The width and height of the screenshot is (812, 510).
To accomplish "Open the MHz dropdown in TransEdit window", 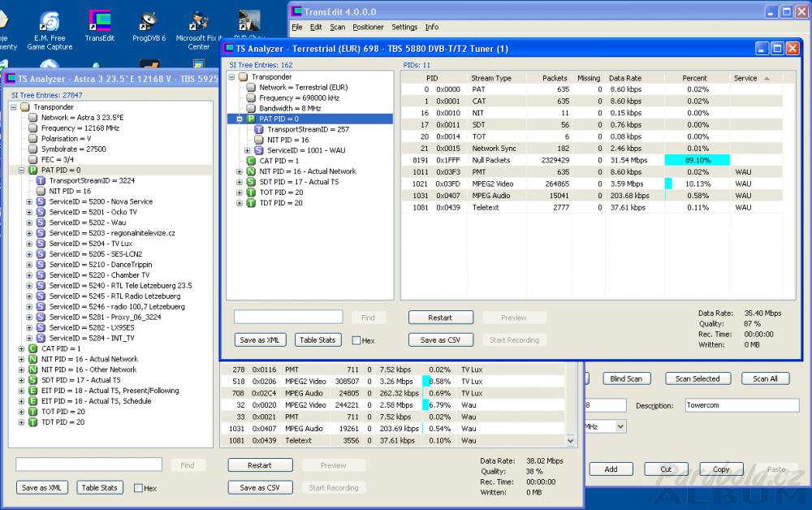I will click(620, 426).
